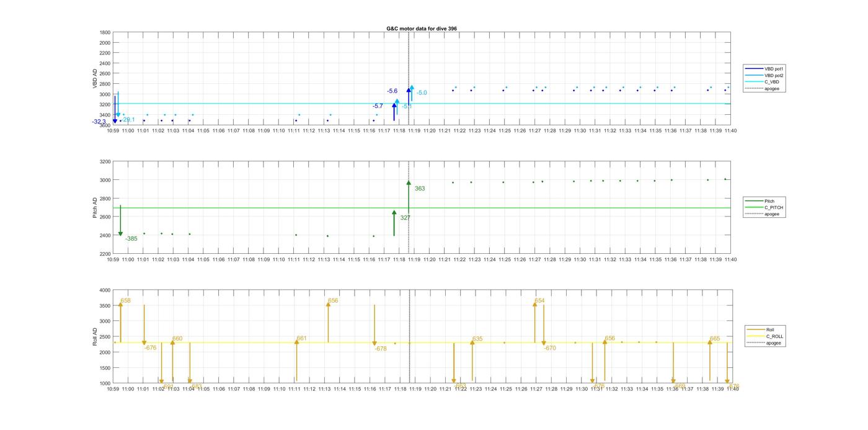Click the '1800' tick on VBD axis
Image resolution: width=868 pixels, height=430 pixels.
(105, 32)
